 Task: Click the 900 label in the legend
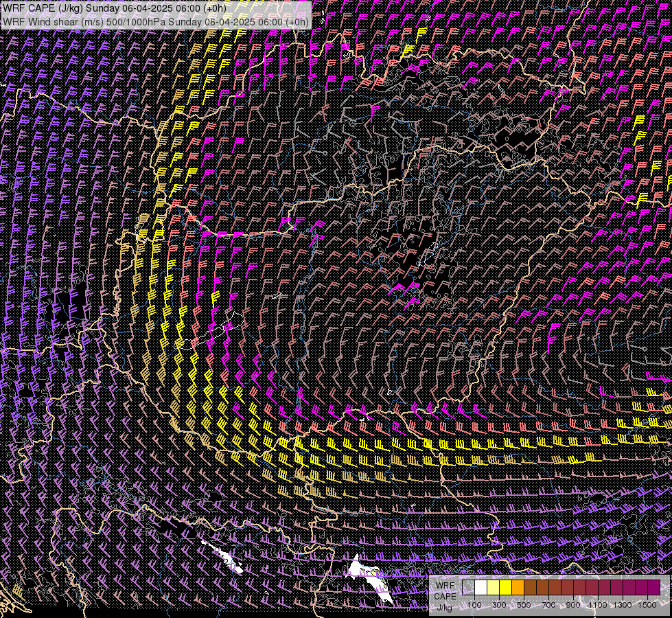click(573, 605)
